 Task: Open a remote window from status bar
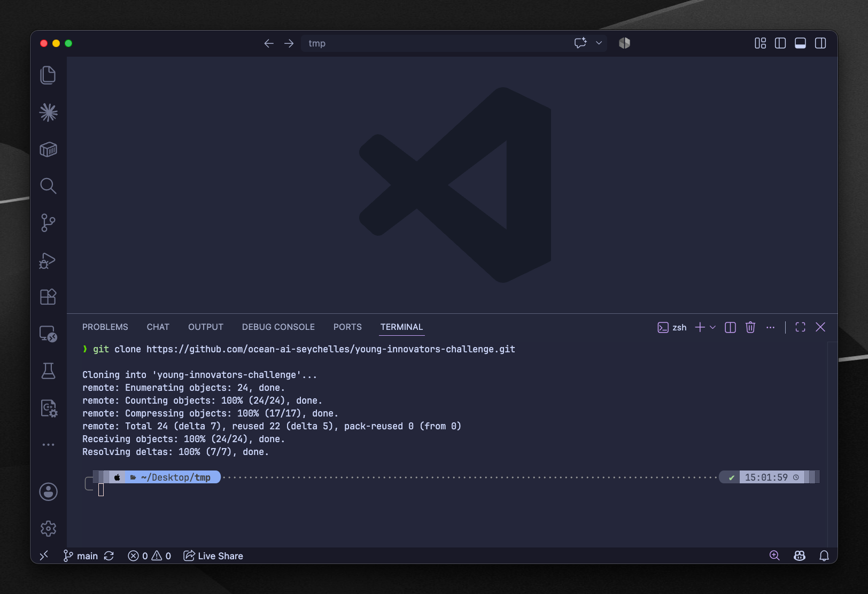44,556
